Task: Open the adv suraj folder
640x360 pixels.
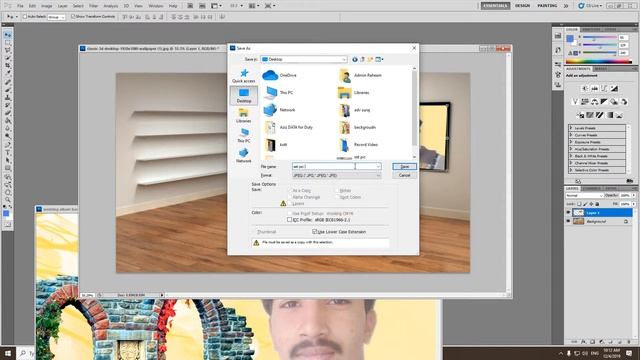Action: [x=354, y=110]
